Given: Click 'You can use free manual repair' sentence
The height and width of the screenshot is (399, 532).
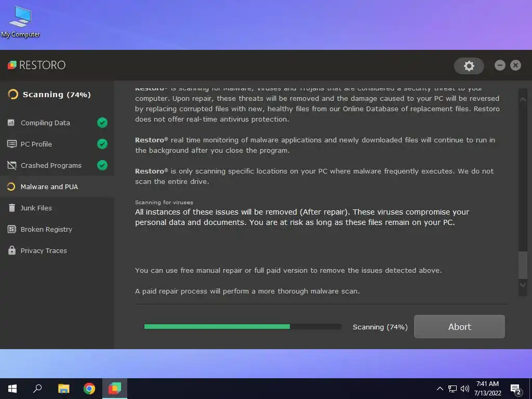Looking at the screenshot, I should 288,270.
